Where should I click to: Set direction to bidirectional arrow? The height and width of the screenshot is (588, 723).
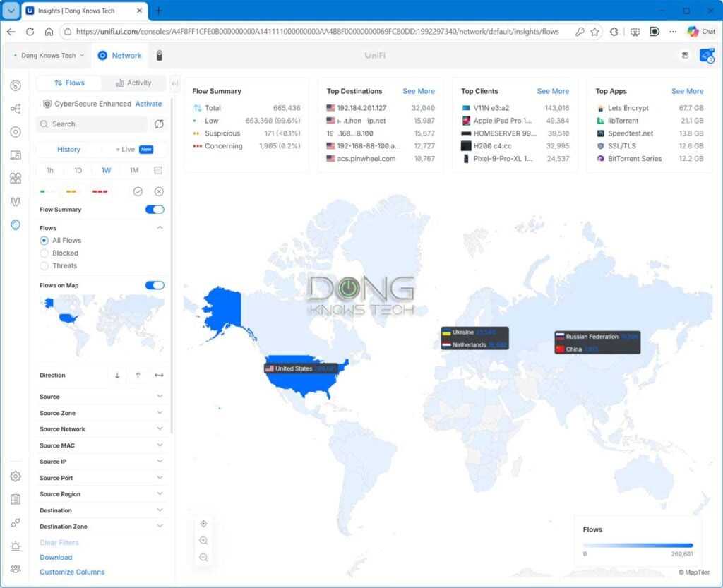[x=159, y=375]
